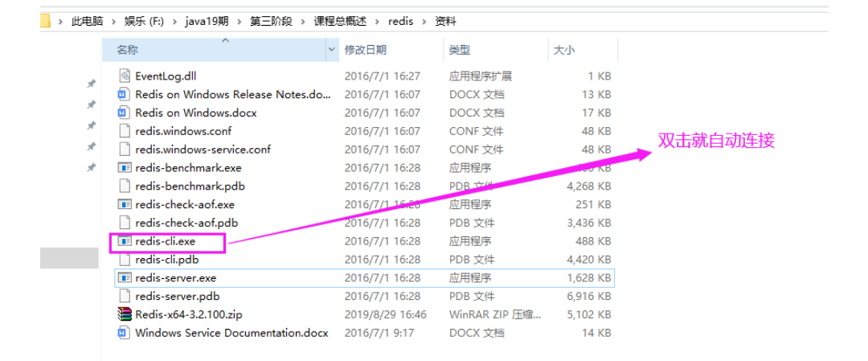This screenshot has height=361, width=868.
Task: Click the redis-cli.exe application icon
Action: coord(125,241)
